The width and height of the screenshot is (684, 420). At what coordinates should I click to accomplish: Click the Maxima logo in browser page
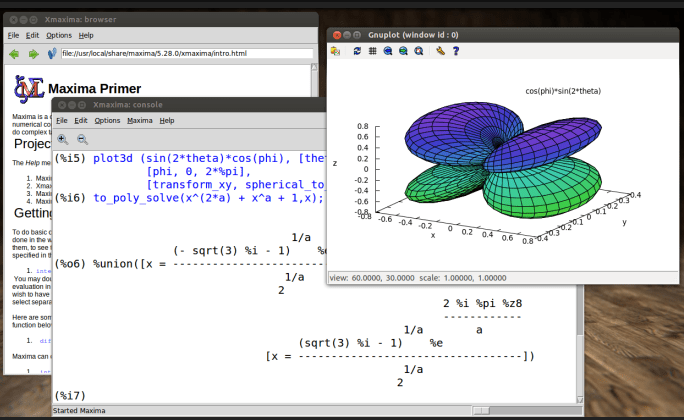click(29, 89)
